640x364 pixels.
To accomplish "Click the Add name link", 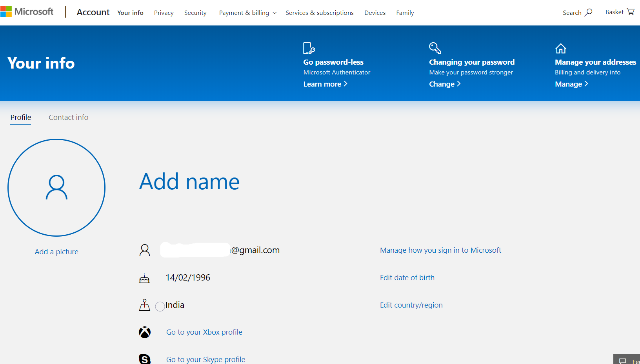I will 189,182.
